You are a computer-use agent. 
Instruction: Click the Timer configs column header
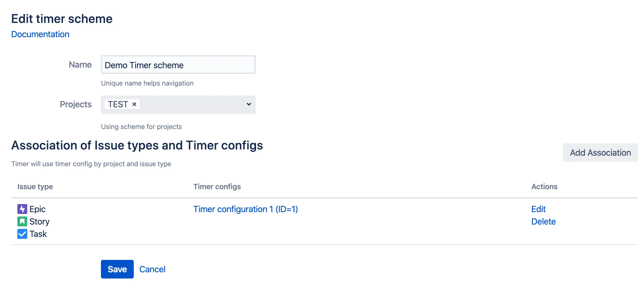click(x=217, y=187)
